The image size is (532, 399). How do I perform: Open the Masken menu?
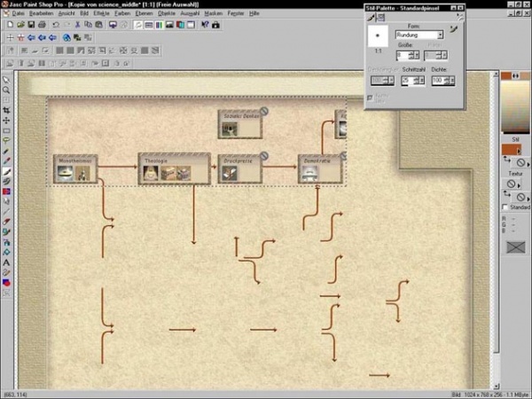coord(214,14)
